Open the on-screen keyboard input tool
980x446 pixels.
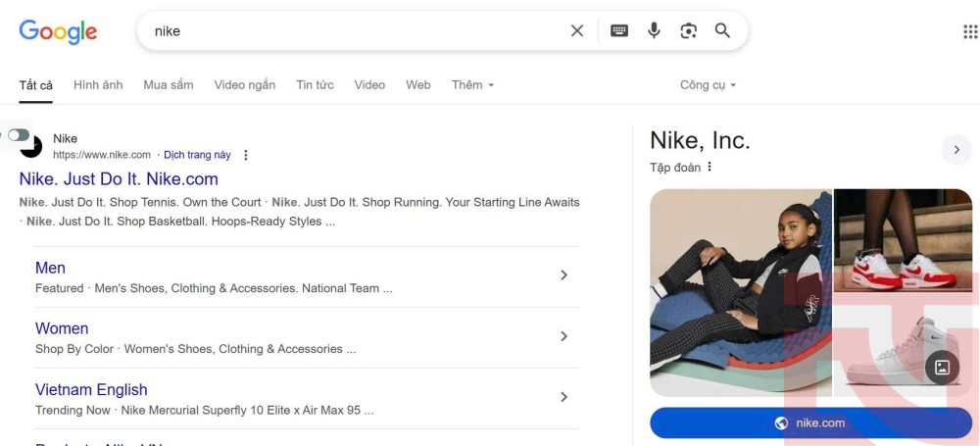tap(618, 30)
